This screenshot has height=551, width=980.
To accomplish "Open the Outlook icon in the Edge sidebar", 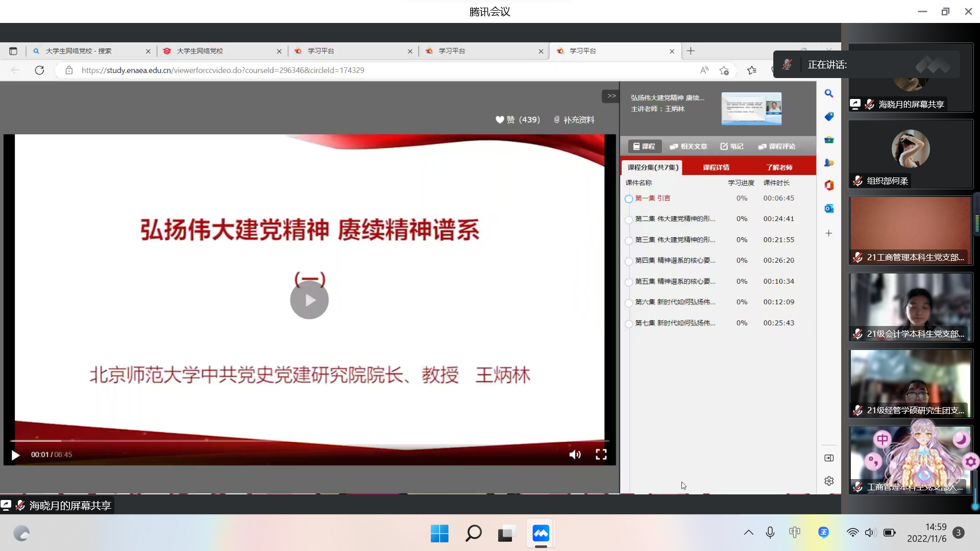I will pos(828,208).
